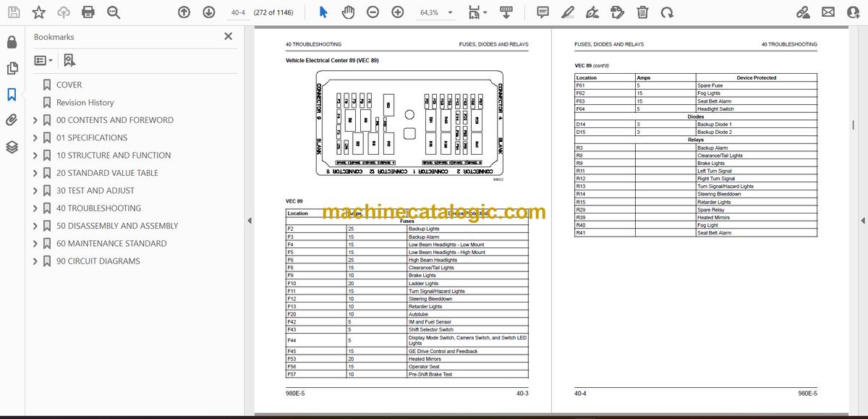Open the find text magnifier tool
The image size is (868, 419).
point(114,12)
